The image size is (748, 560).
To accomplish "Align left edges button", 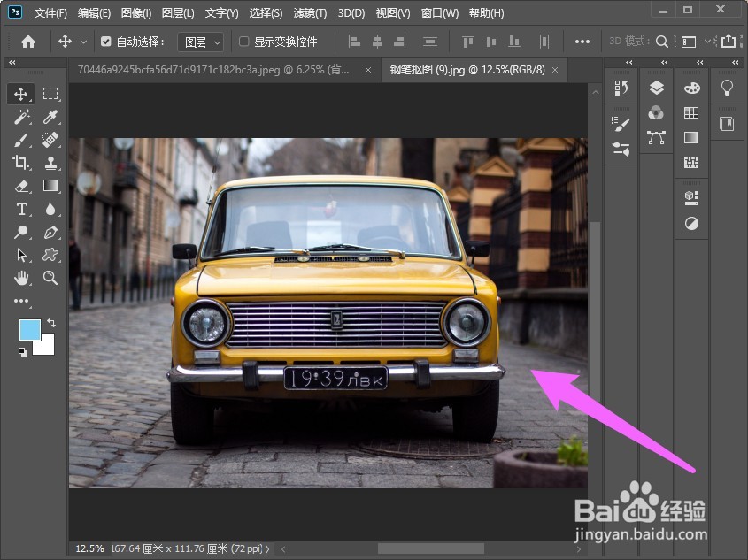I will 354,42.
